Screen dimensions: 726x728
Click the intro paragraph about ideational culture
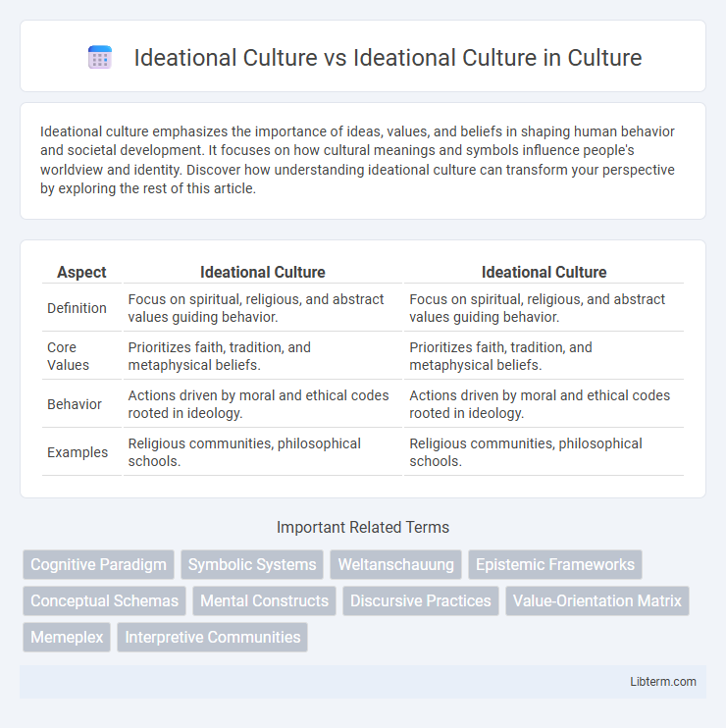(x=357, y=160)
